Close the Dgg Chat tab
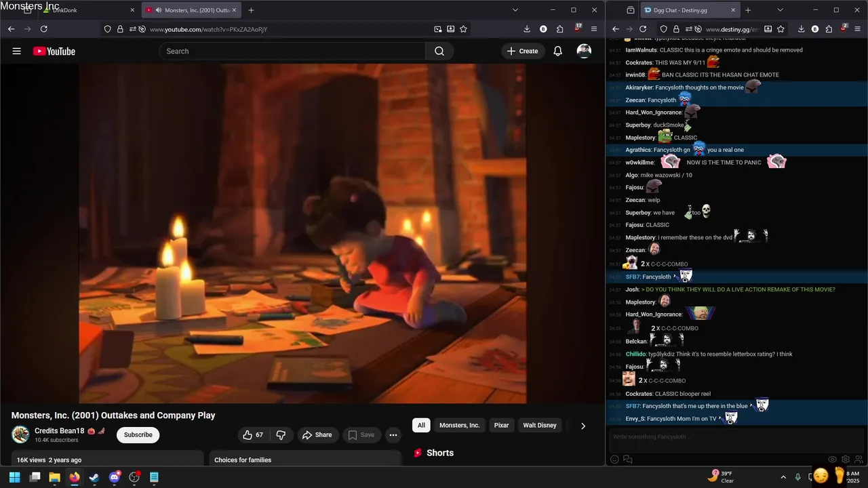868x488 pixels. click(733, 10)
